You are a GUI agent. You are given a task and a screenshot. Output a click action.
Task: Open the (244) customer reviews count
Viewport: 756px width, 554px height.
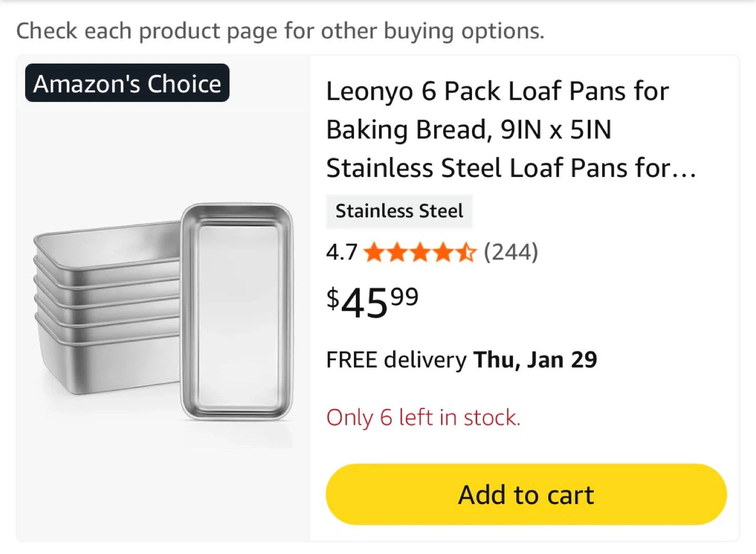pyautogui.click(x=510, y=252)
